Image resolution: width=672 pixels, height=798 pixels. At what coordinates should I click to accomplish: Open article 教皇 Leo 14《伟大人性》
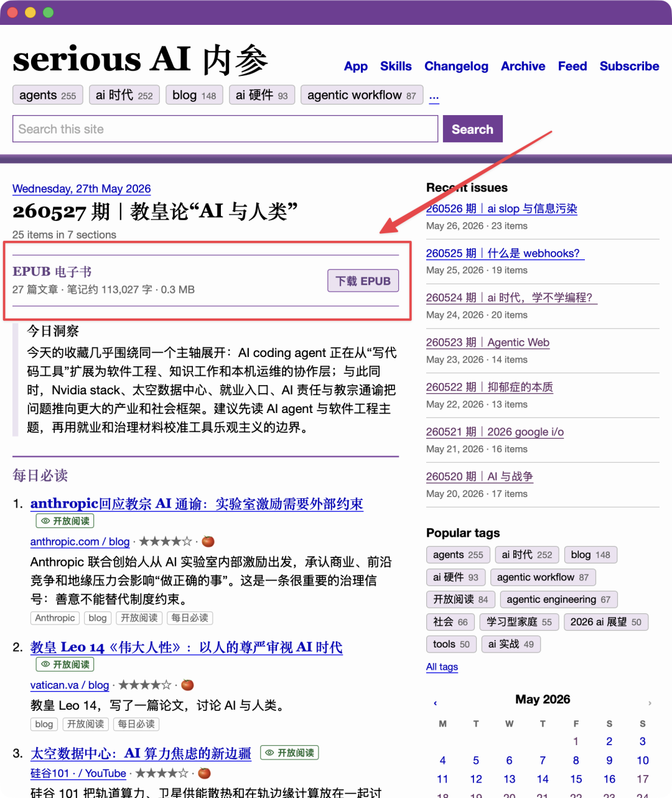click(187, 647)
